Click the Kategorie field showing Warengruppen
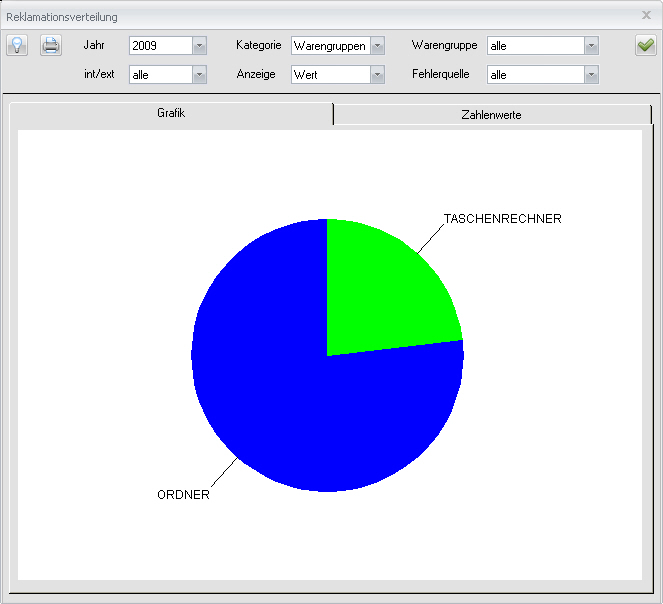Viewport: 663px width, 604px height. (x=330, y=45)
